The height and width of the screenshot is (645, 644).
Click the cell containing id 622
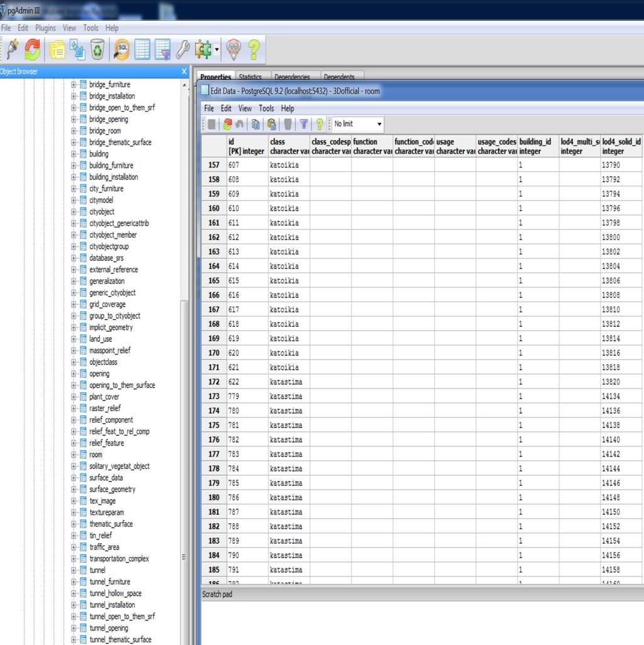coord(247,382)
